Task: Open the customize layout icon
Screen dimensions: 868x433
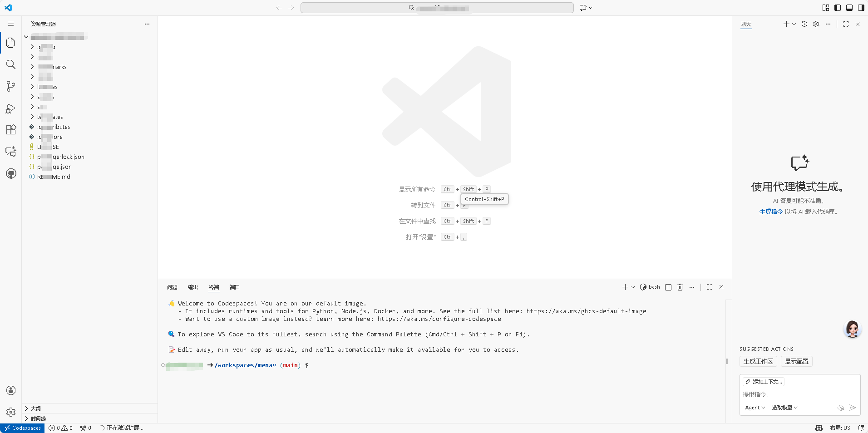Action: [826, 8]
